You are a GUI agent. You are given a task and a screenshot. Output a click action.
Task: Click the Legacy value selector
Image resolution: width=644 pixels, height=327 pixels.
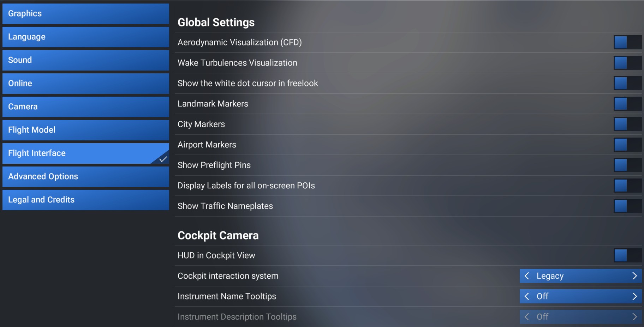pyautogui.click(x=580, y=276)
